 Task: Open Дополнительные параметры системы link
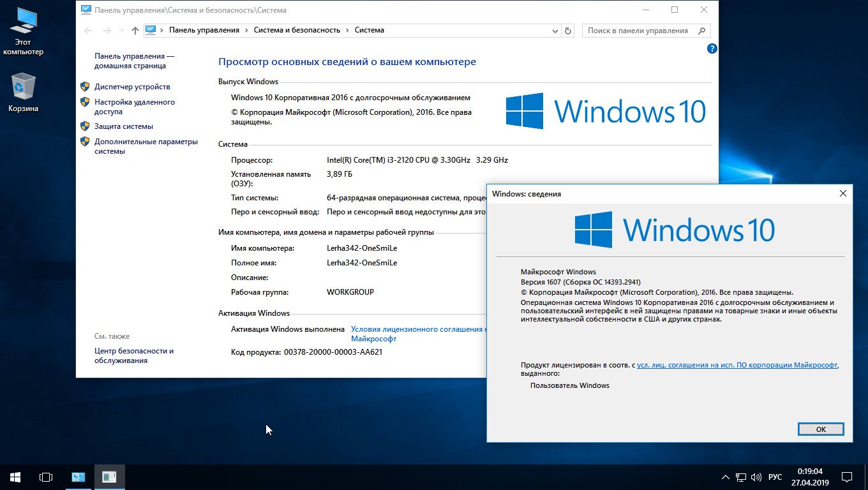[x=146, y=146]
